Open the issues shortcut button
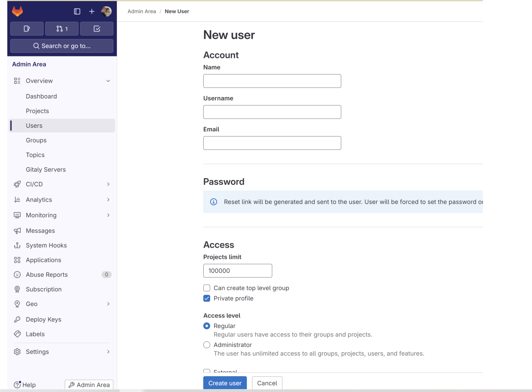This screenshot has width=532, height=392. tap(27, 29)
